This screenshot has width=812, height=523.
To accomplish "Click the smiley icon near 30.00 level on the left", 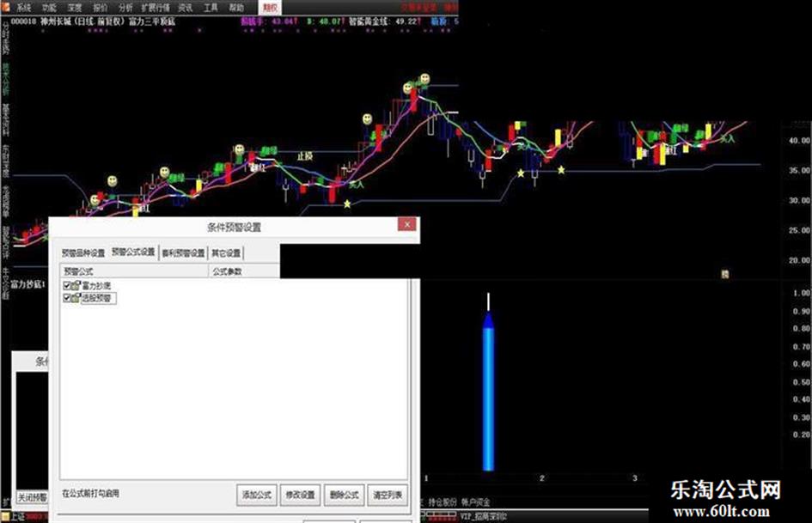I will coord(95,199).
